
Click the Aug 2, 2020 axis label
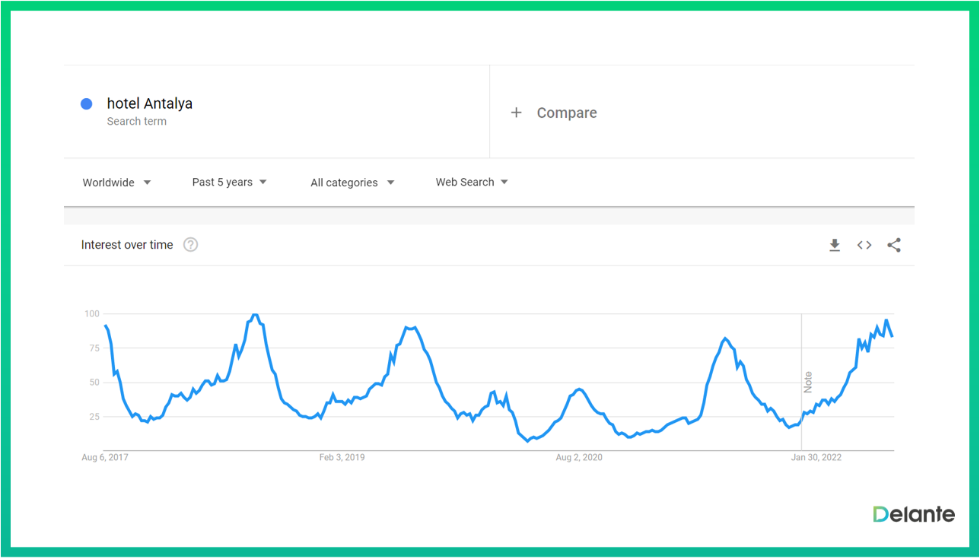click(579, 458)
